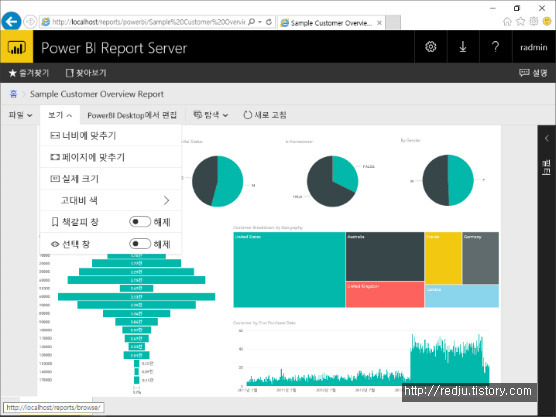Select yellow France treemap tile
Viewport: 556px width, 417px height.
pos(443,258)
